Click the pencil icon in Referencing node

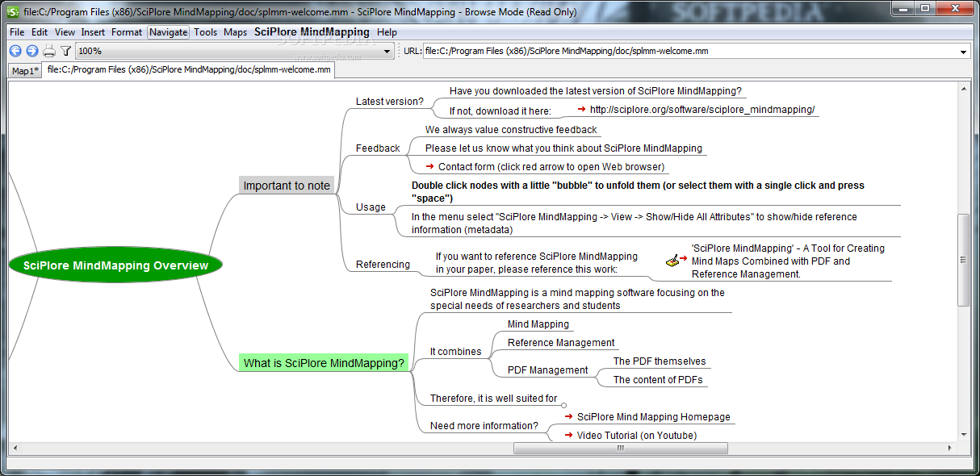[x=672, y=261]
